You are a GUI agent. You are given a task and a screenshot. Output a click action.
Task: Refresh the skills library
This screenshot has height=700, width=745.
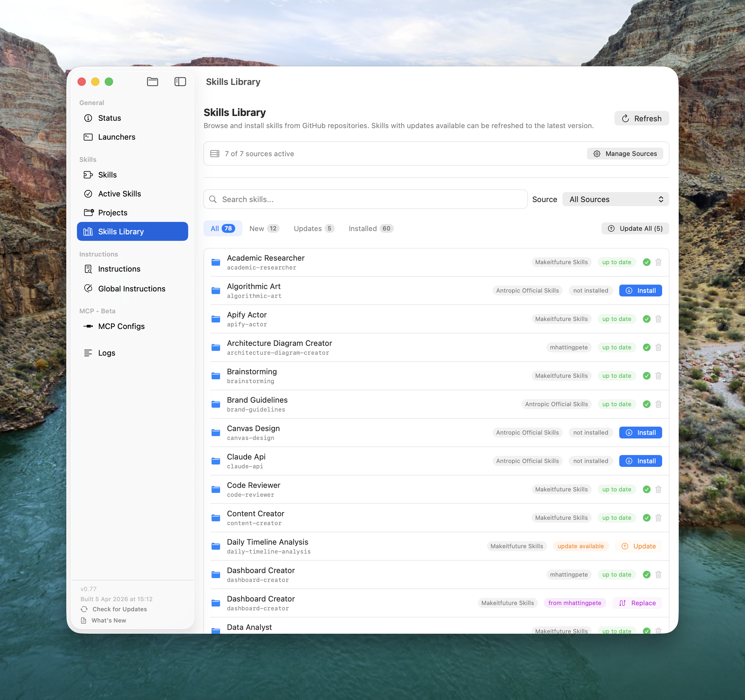tap(641, 118)
